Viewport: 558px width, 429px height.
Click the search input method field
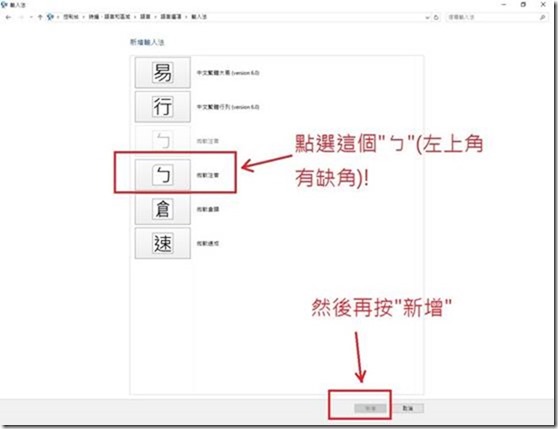pyautogui.click(x=493, y=17)
